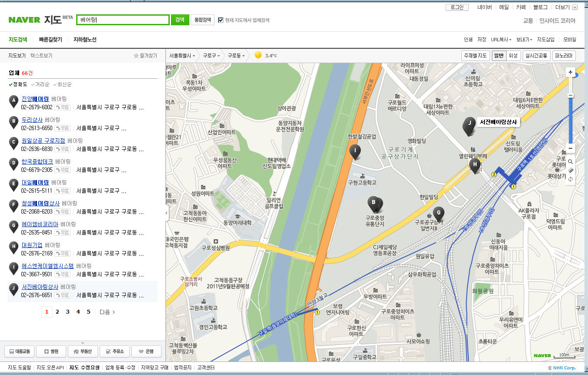
Task: Open the 주제별 지도 menu
Action: click(x=475, y=56)
